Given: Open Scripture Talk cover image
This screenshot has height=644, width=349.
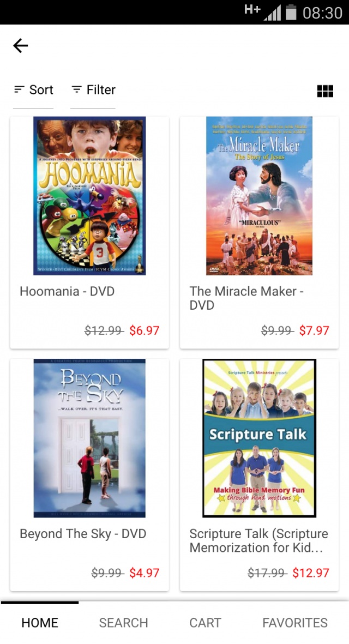Looking at the screenshot, I should click(259, 438).
